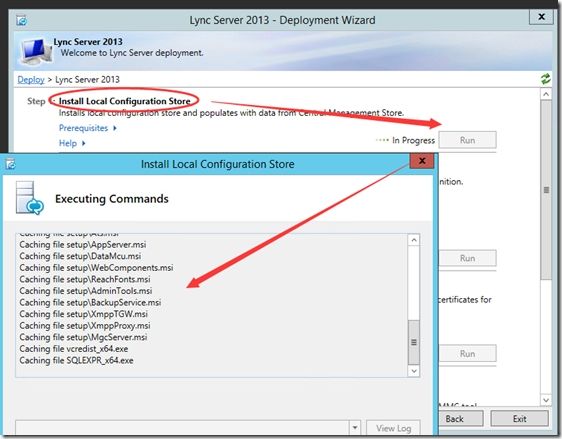Viewport: 562px width, 439px height.
Task: Click scroll down arrow in command output list
Action: [414, 371]
